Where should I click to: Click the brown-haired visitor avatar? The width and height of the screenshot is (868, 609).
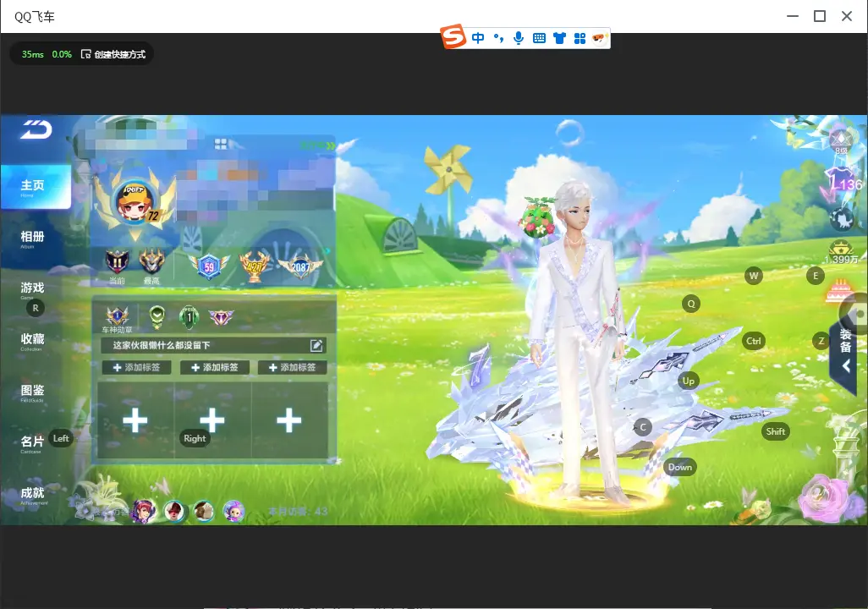tap(204, 510)
